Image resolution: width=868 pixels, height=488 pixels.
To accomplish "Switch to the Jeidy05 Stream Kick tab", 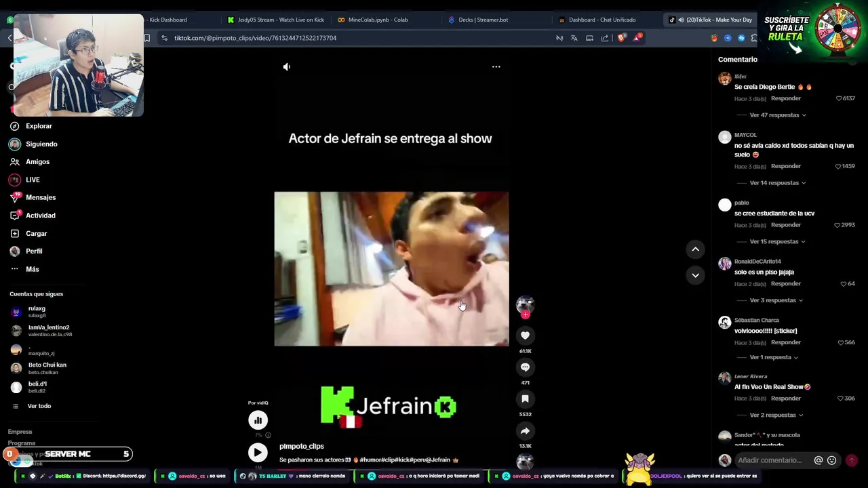I will [x=276, y=20].
